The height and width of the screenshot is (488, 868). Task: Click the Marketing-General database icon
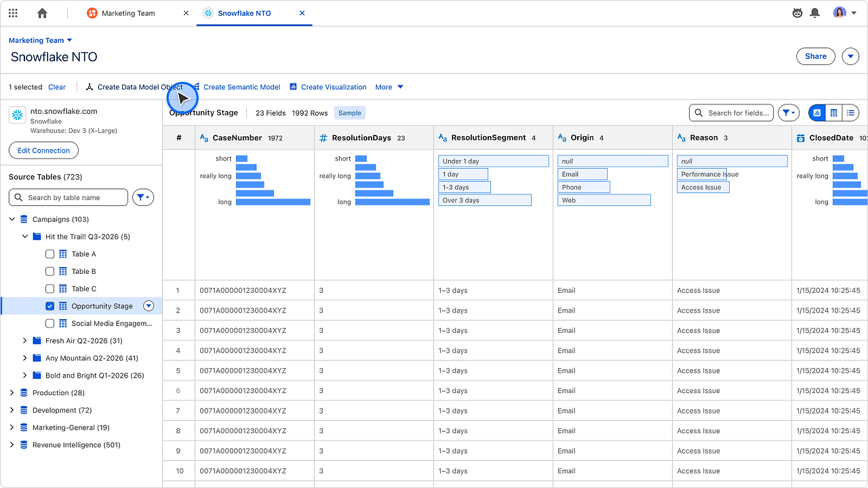tap(24, 428)
